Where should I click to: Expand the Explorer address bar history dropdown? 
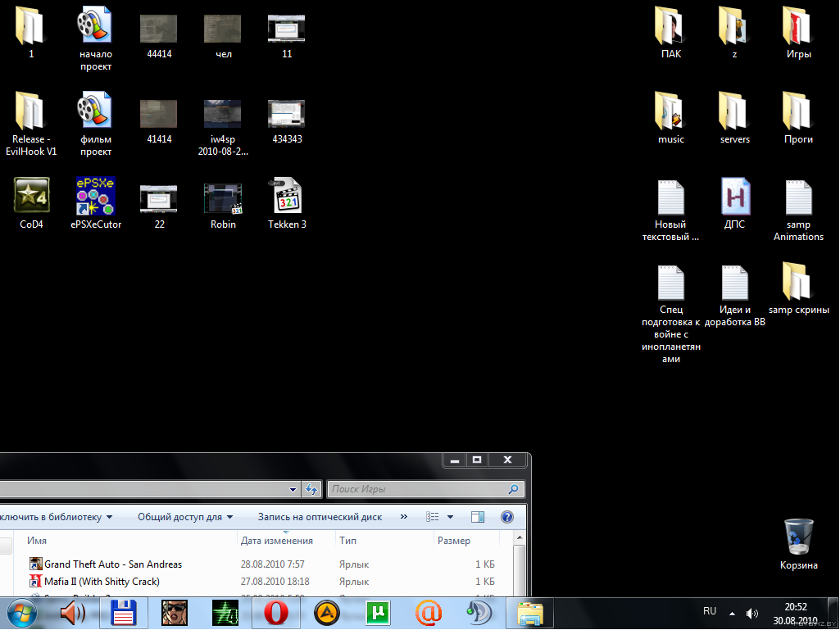(x=293, y=490)
